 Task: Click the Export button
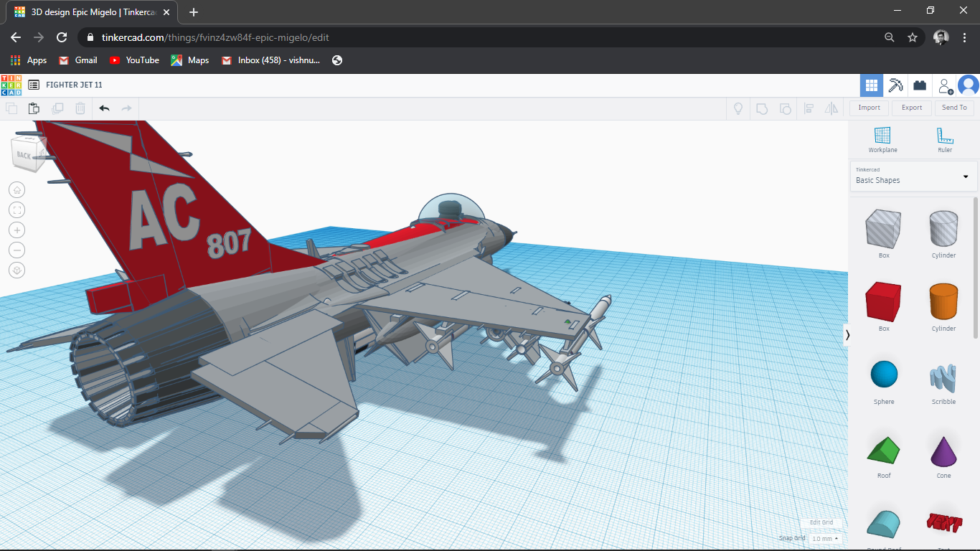tap(911, 108)
